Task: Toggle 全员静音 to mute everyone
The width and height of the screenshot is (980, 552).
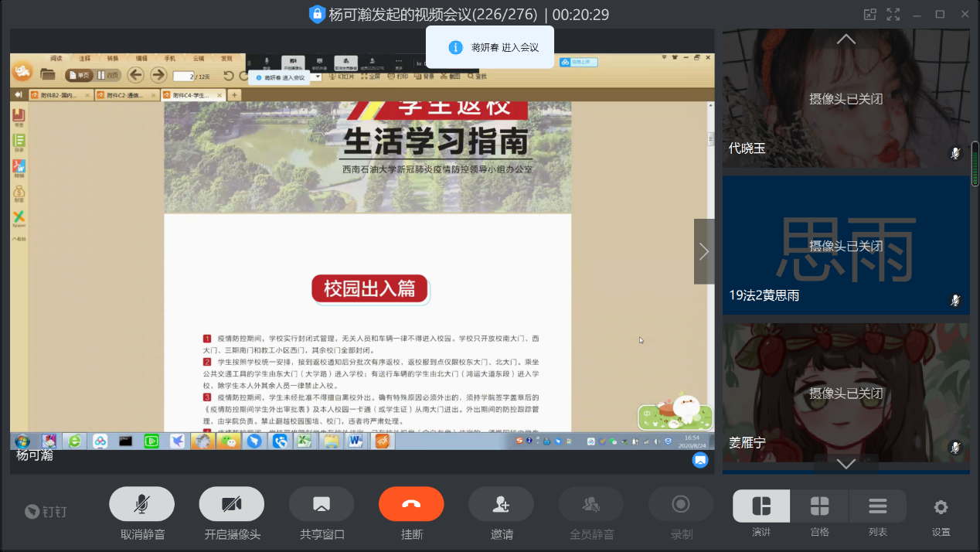Action: pyautogui.click(x=591, y=505)
